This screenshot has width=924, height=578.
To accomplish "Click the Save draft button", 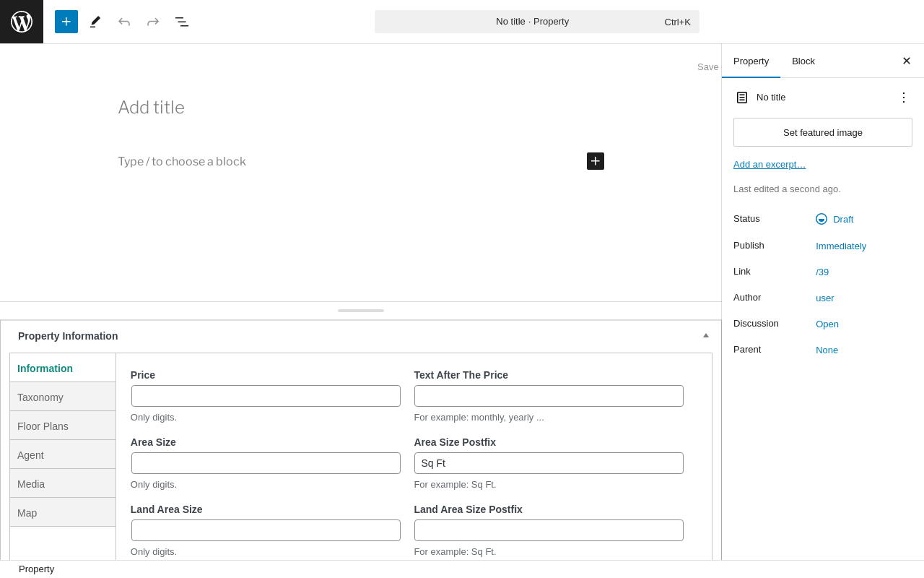I will click(708, 66).
